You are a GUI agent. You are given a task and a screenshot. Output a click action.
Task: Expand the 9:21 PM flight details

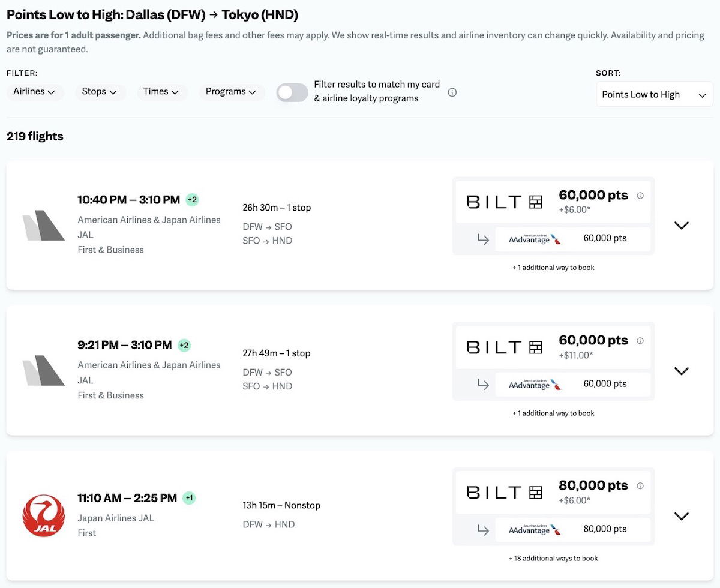[x=681, y=371]
